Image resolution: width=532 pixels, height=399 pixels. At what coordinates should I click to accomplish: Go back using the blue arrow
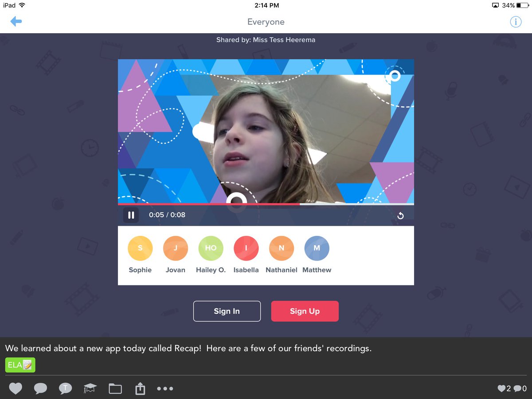tap(16, 21)
